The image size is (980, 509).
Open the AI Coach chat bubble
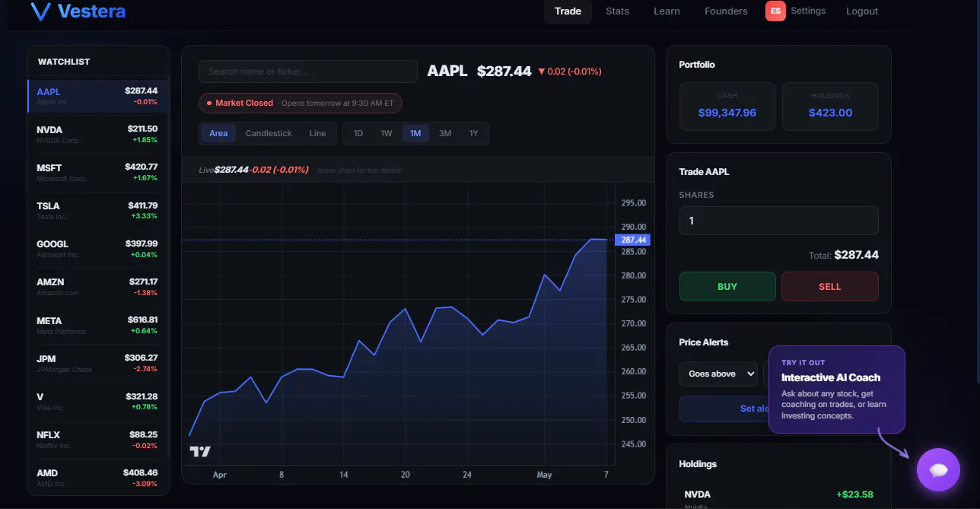pos(938,470)
